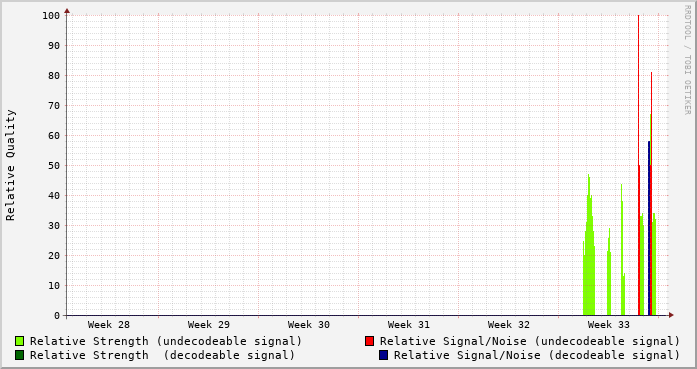Click the 100 value on the y-axis
This screenshot has height=369, width=697.
51,16
